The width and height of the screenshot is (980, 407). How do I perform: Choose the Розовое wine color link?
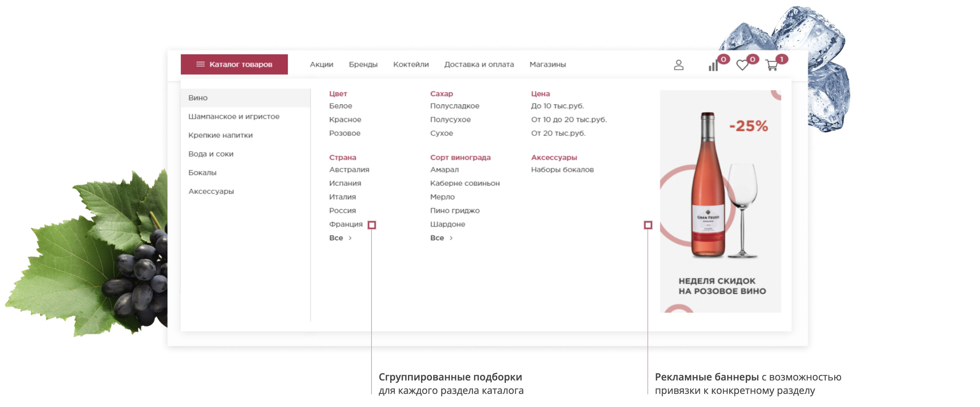(344, 133)
